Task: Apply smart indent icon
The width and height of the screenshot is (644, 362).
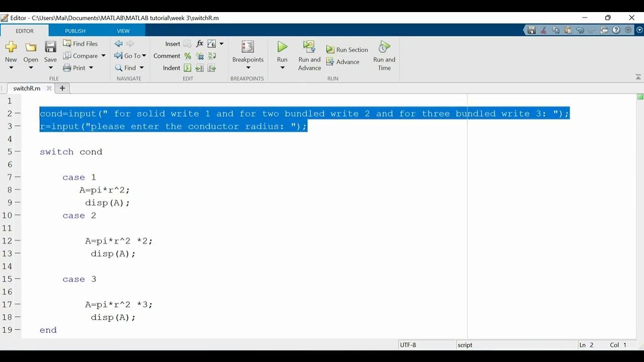Action: [x=188, y=68]
